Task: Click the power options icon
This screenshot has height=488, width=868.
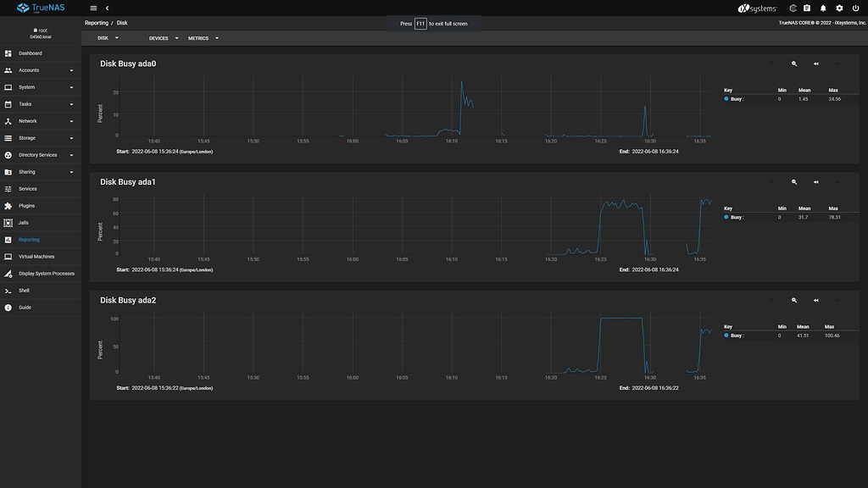Action: 854,8
